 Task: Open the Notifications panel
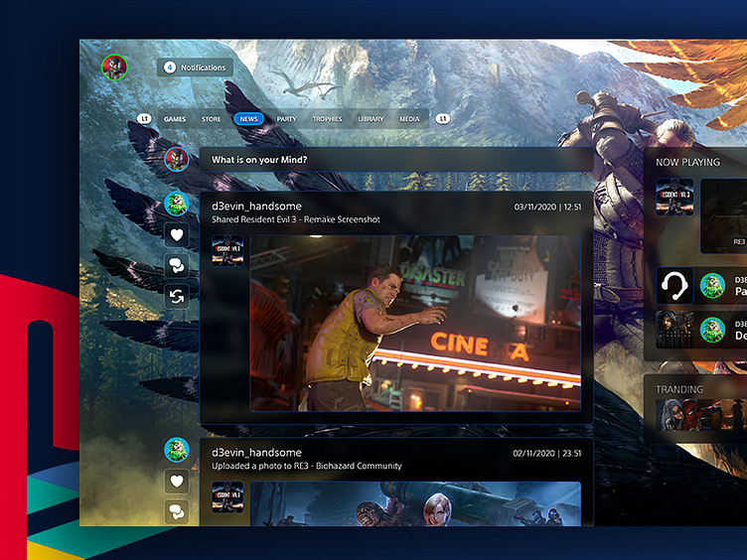[x=195, y=68]
